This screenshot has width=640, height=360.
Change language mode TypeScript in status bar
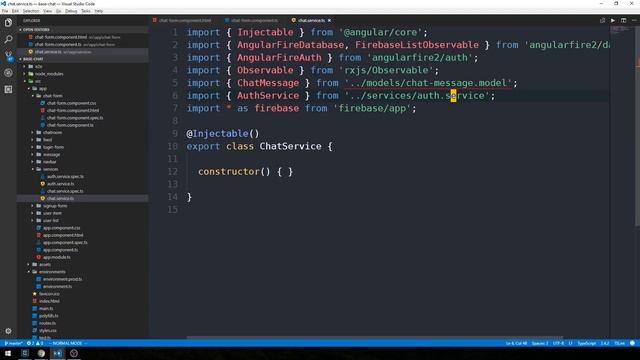click(587, 343)
